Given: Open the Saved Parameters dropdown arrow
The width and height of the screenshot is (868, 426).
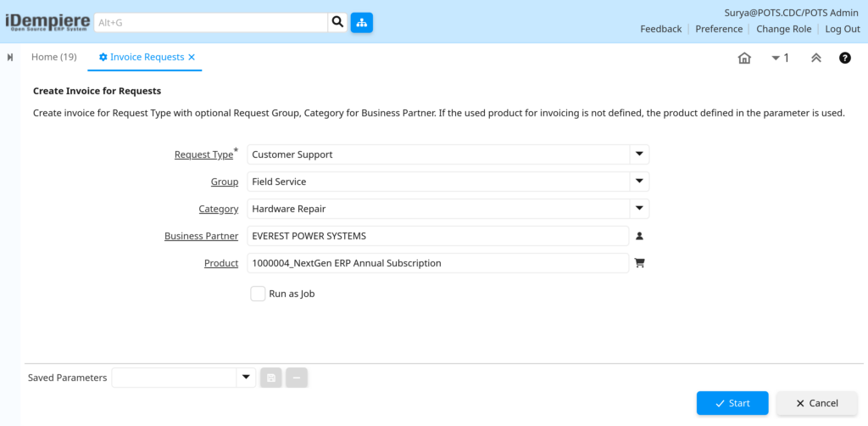Looking at the screenshot, I should coord(246,378).
